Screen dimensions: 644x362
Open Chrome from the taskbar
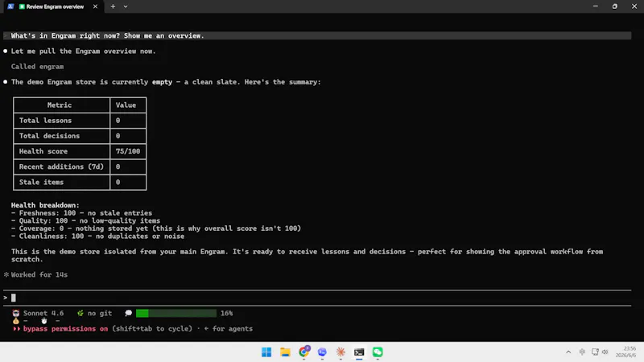(304, 352)
